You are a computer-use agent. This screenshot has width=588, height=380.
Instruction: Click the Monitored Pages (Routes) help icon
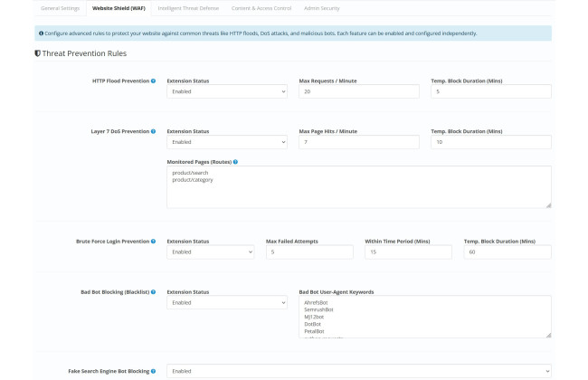235,162
